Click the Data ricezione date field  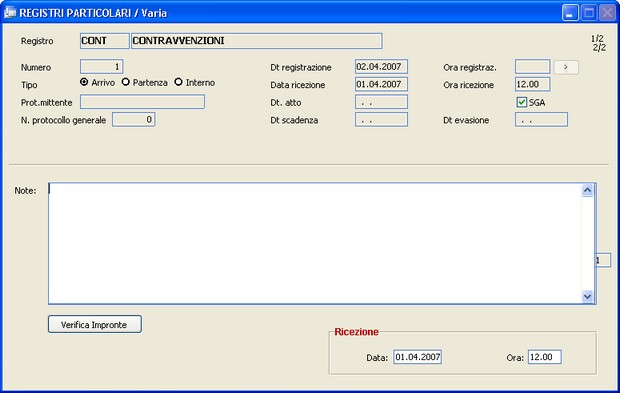(x=381, y=84)
